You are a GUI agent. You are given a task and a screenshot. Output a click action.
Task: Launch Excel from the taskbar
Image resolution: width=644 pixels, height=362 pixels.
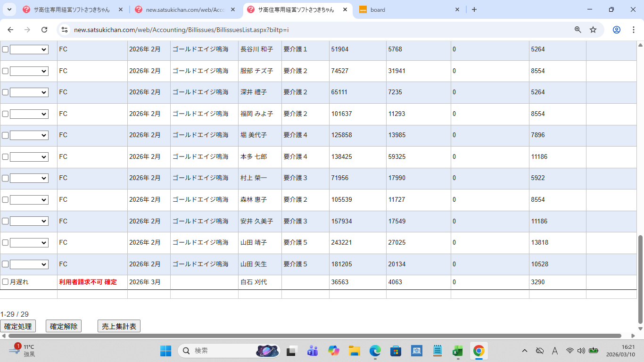click(x=457, y=351)
